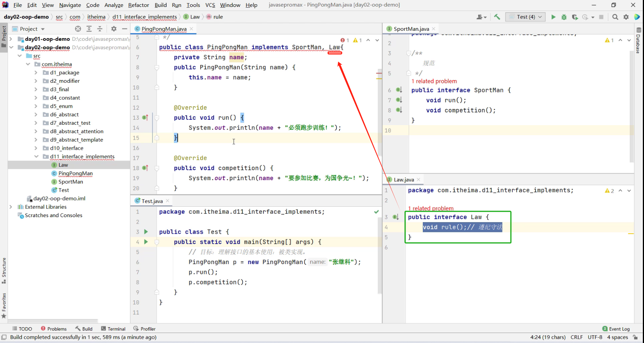
Task: Click the Build project hammer icon
Action: [497, 17]
